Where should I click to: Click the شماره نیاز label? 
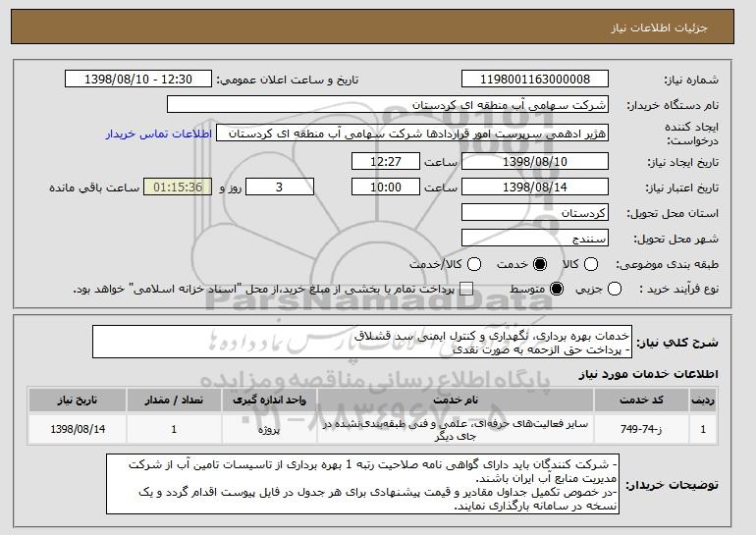click(691, 80)
